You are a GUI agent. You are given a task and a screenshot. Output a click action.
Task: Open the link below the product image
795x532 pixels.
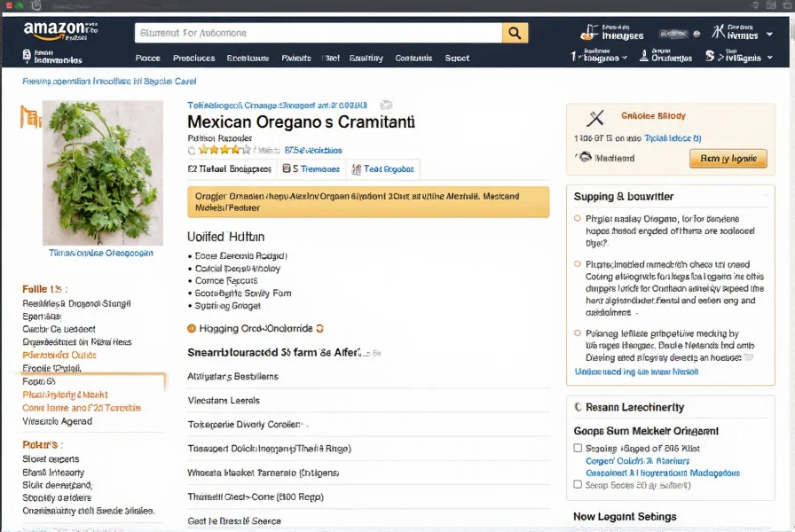click(x=101, y=253)
